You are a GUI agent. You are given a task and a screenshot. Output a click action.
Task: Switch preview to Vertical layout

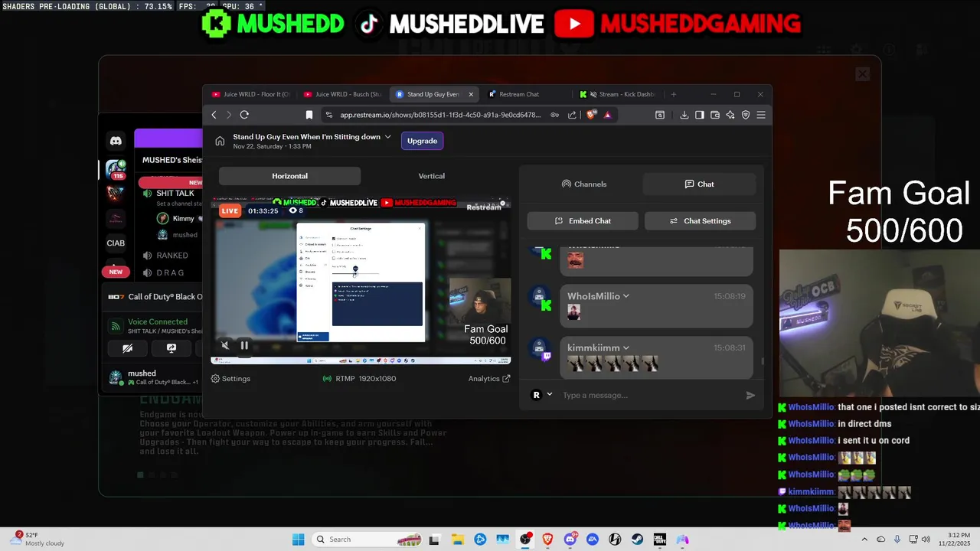[x=432, y=176]
